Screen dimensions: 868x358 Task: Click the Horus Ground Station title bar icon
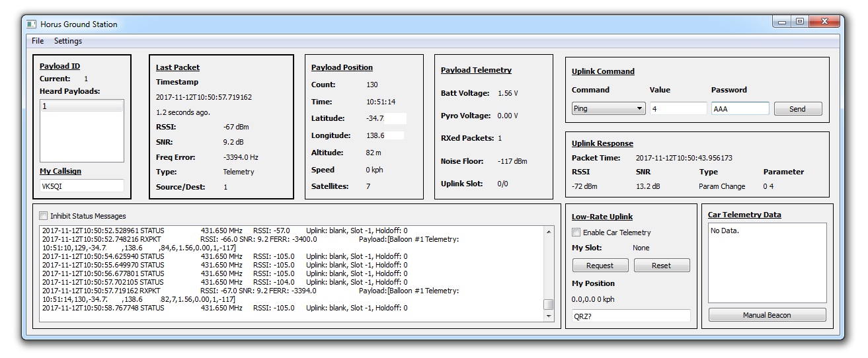[31, 24]
